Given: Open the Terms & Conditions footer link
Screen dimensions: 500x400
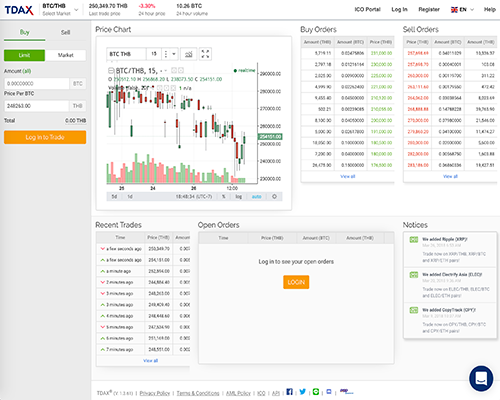Looking at the screenshot, I should [198, 393].
